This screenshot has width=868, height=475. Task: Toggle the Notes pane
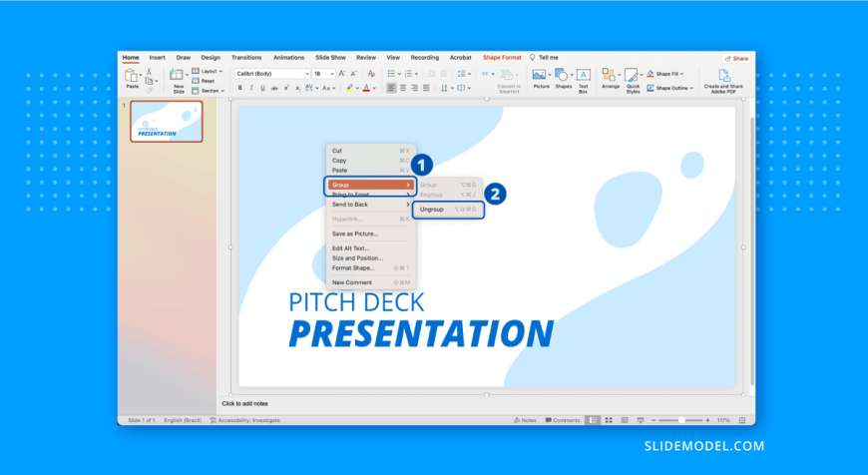pos(526,421)
